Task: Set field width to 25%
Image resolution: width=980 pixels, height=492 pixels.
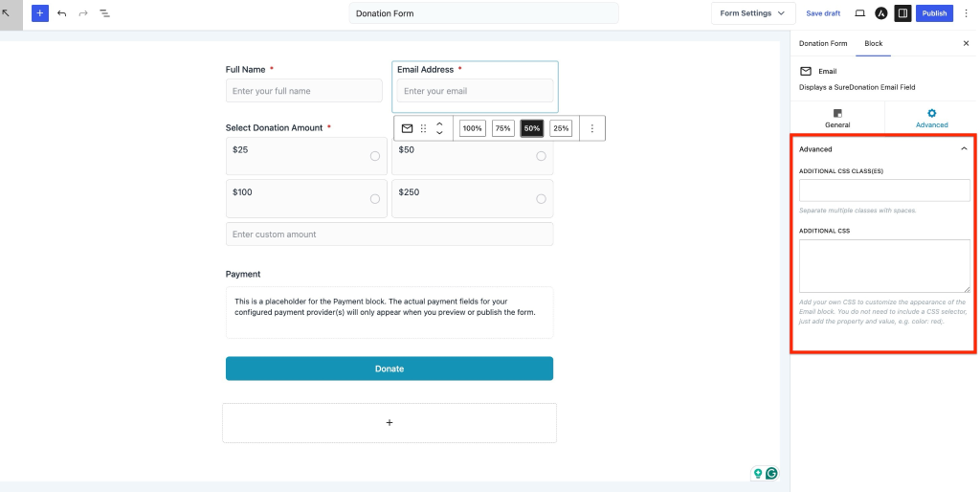Action: point(561,128)
